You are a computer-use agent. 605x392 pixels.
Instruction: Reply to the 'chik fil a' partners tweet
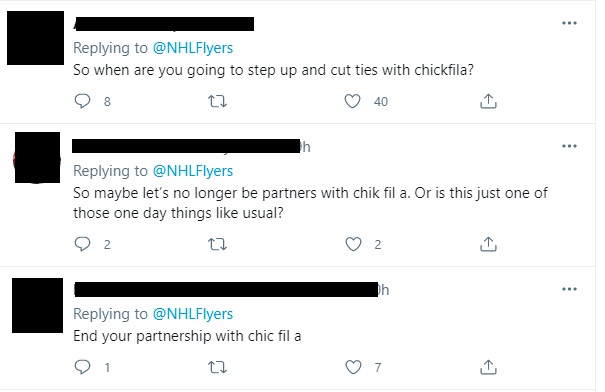tap(82, 244)
